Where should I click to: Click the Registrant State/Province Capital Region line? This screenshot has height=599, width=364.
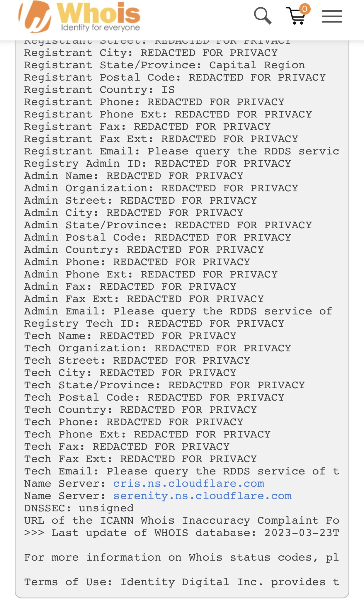tap(164, 65)
